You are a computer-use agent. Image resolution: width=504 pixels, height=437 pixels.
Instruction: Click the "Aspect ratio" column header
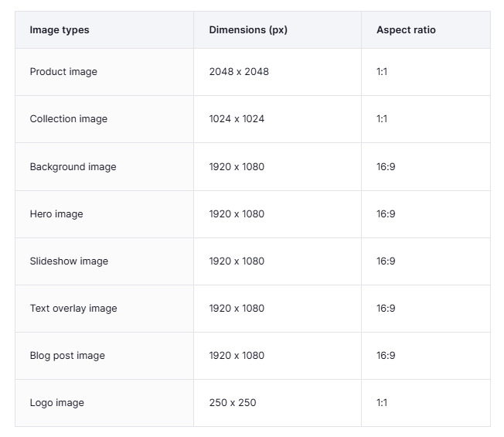[406, 30]
